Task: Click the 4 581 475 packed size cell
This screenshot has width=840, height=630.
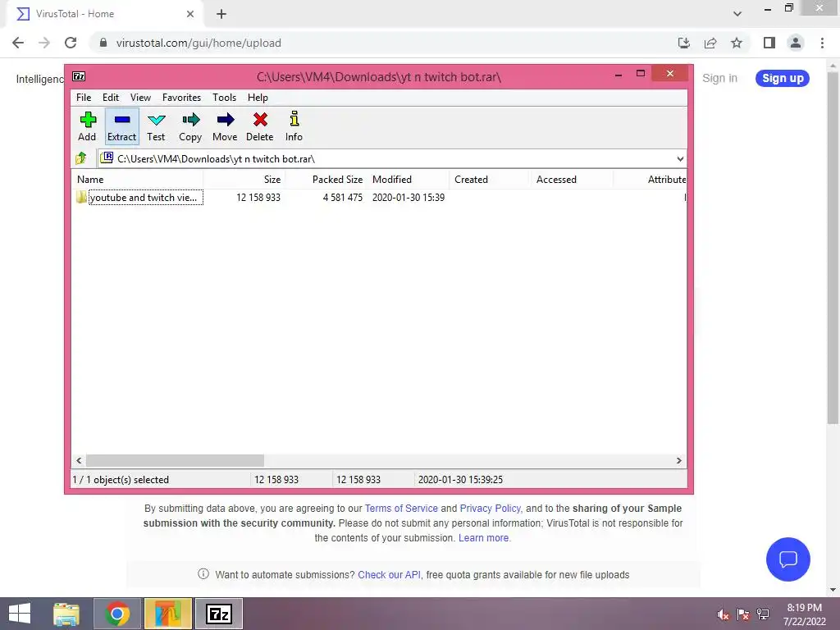Action: [343, 197]
